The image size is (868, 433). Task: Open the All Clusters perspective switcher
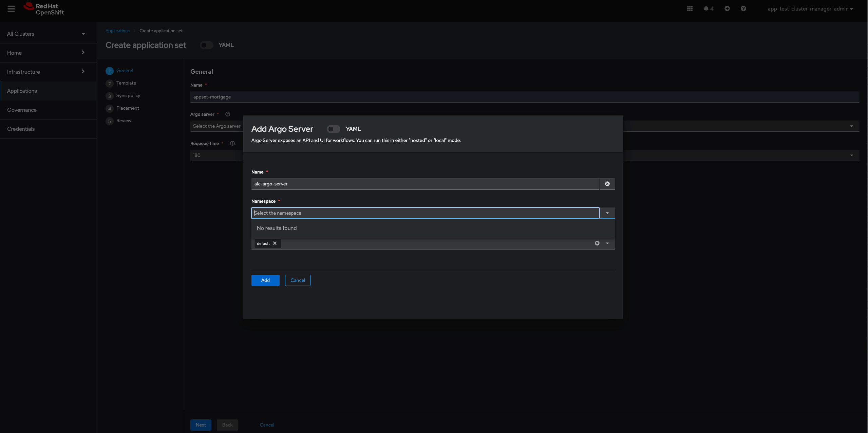click(x=46, y=34)
